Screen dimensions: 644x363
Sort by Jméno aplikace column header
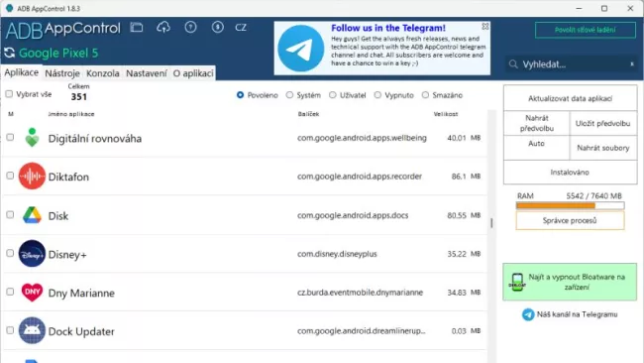(x=71, y=114)
